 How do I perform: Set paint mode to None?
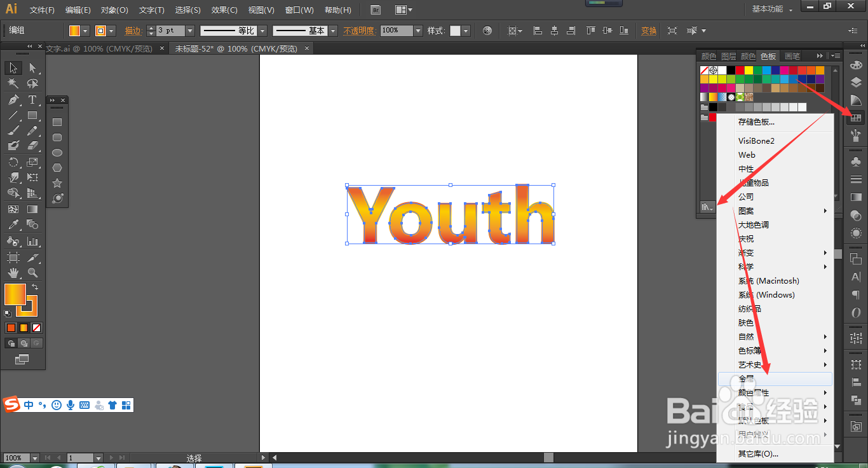36,328
